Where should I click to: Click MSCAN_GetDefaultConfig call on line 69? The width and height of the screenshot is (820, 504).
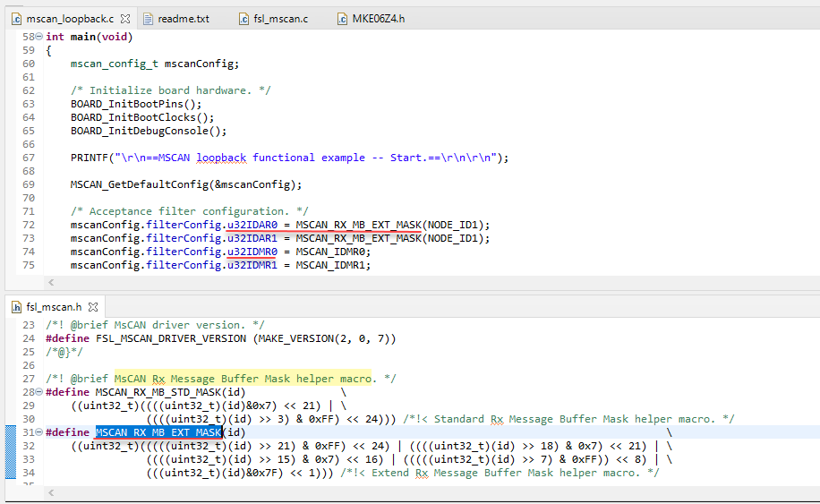coord(186,184)
